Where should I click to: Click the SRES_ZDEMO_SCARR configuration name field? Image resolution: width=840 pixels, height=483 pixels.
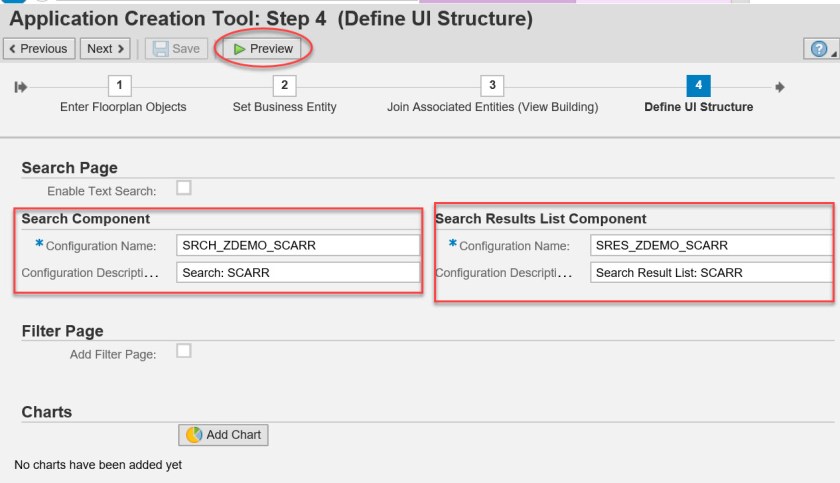coord(711,246)
